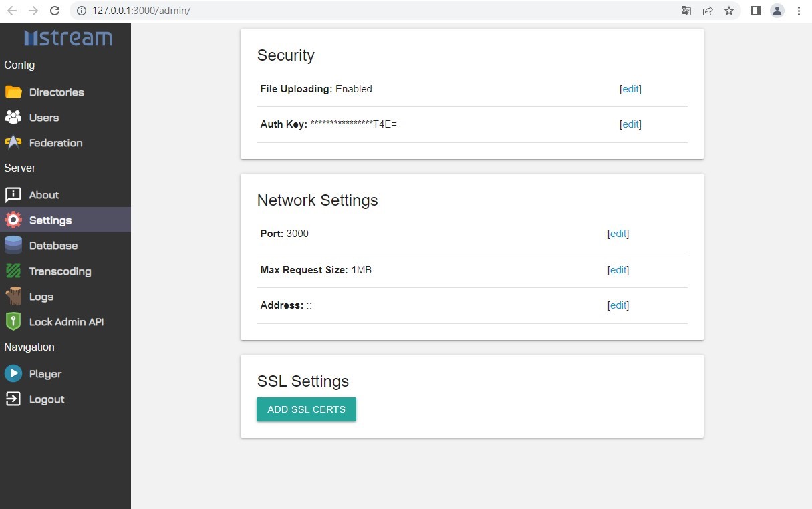Click the Logout arrow icon
Screen dimensions: 812x509
(13, 399)
